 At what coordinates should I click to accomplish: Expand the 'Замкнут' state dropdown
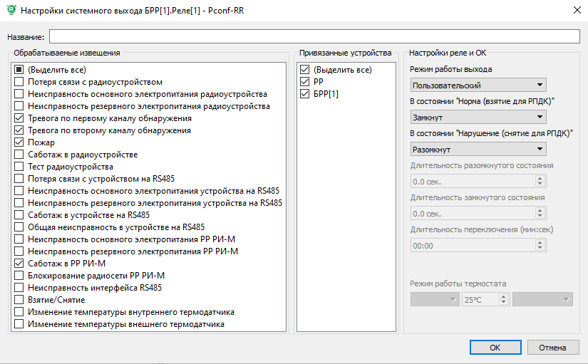coord(478,117)
